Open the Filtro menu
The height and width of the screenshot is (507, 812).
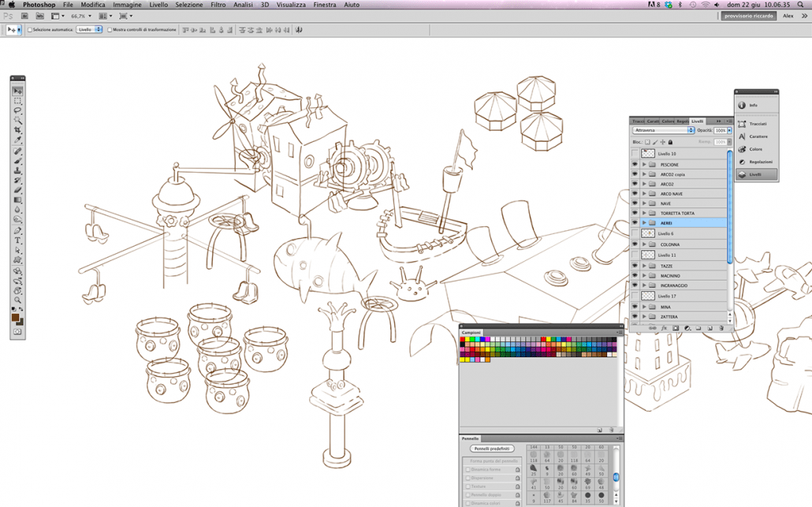tap(218, 5)
